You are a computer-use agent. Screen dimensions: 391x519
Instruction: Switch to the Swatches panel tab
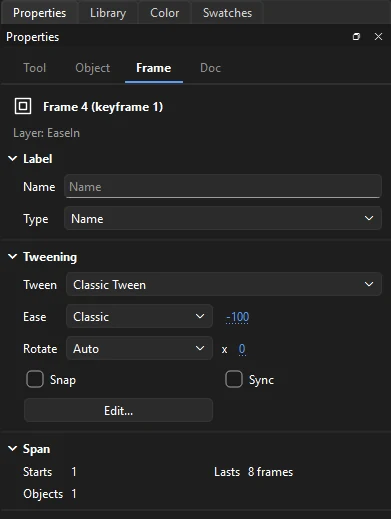click(x=227, y=13)
